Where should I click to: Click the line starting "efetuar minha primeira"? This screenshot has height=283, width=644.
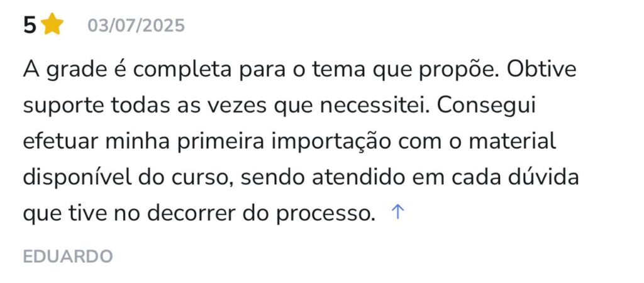click(x=289, y=141)
